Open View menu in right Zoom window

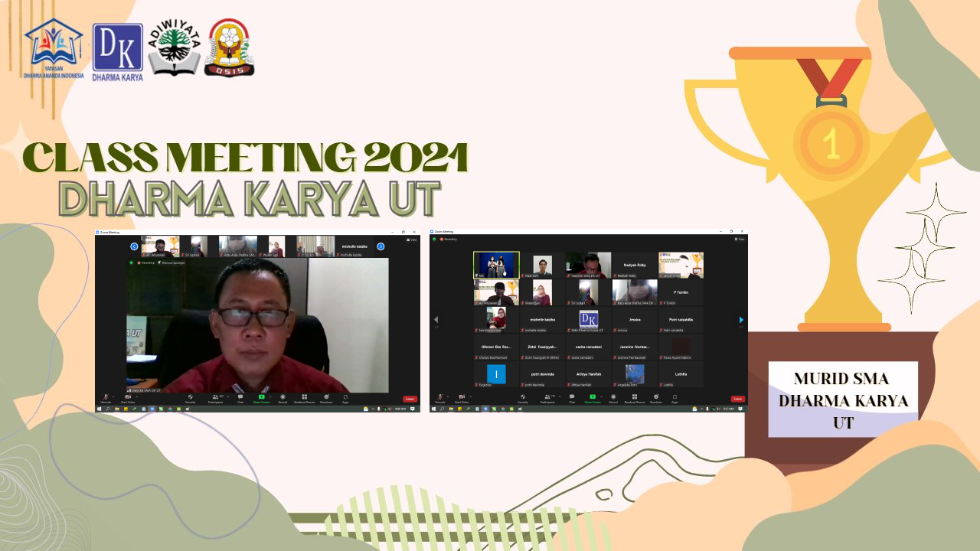coord(740,239)
